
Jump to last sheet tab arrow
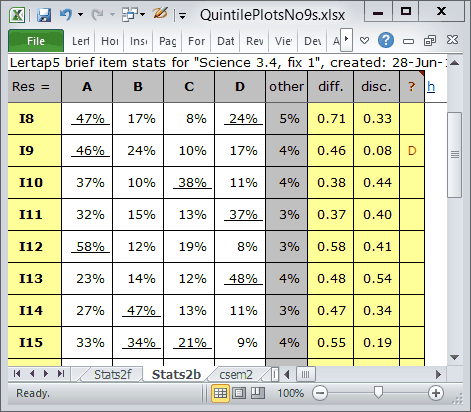(x=61, y=374)
